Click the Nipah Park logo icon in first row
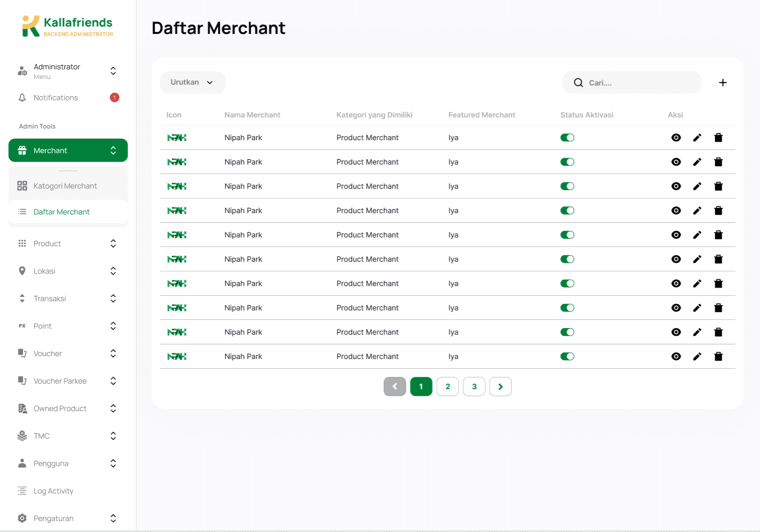Viewport: 760px width, 532px height. coord(177,138)
